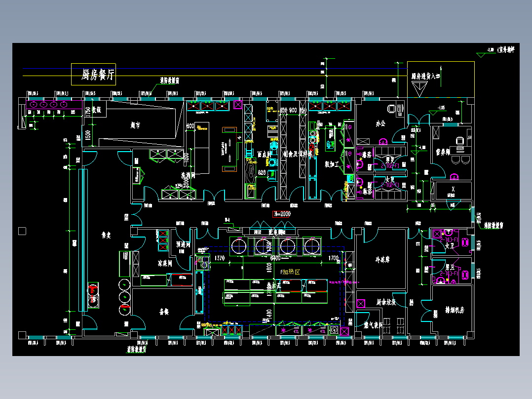The height and width of the screenshot is (399, 532).
Task: Click the '厨房进货入口' entrance label
Action: 426,76
